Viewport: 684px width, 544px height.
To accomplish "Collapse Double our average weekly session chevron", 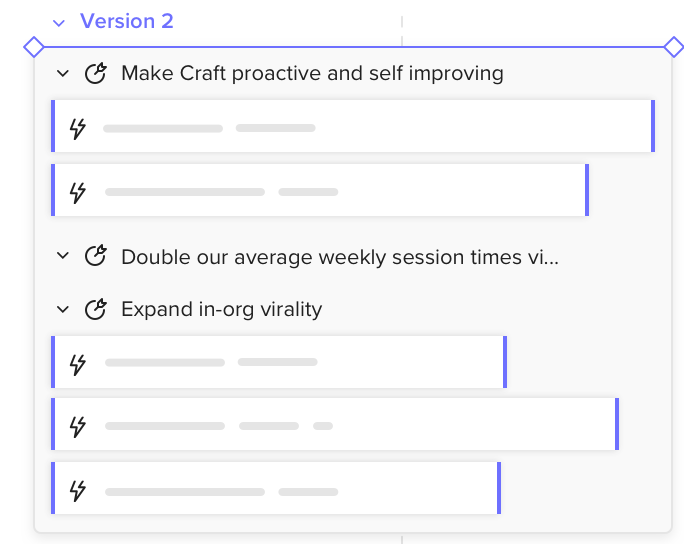I will pos(63,256).
